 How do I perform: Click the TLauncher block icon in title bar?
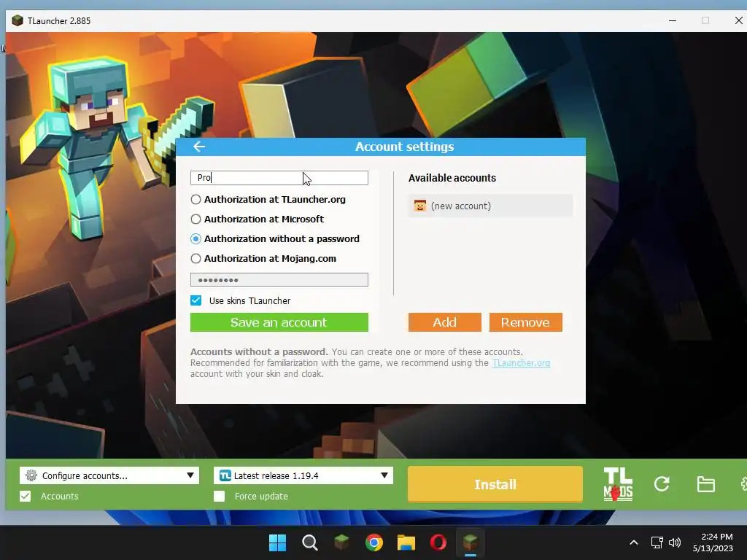click(18, 20)
